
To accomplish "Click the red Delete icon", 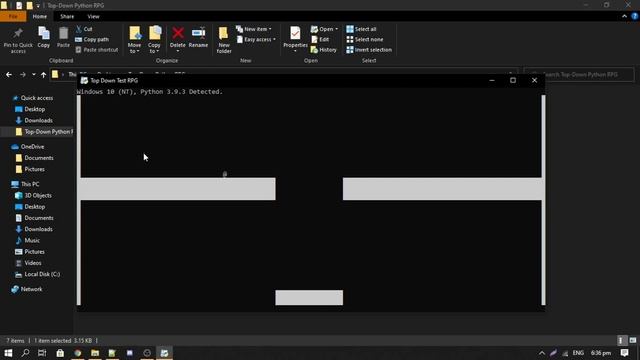I will (x=178, y=33).
